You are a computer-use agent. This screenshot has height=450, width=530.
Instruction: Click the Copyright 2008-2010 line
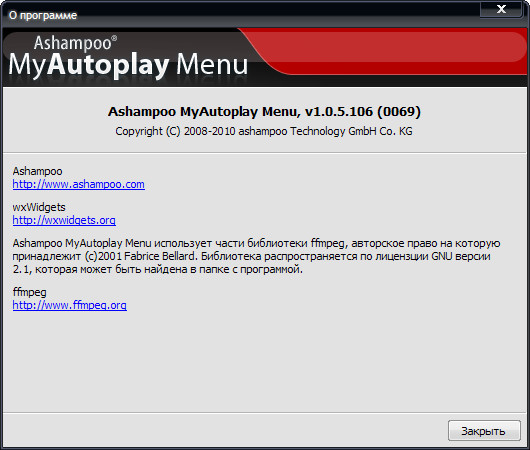click(264, 131)
